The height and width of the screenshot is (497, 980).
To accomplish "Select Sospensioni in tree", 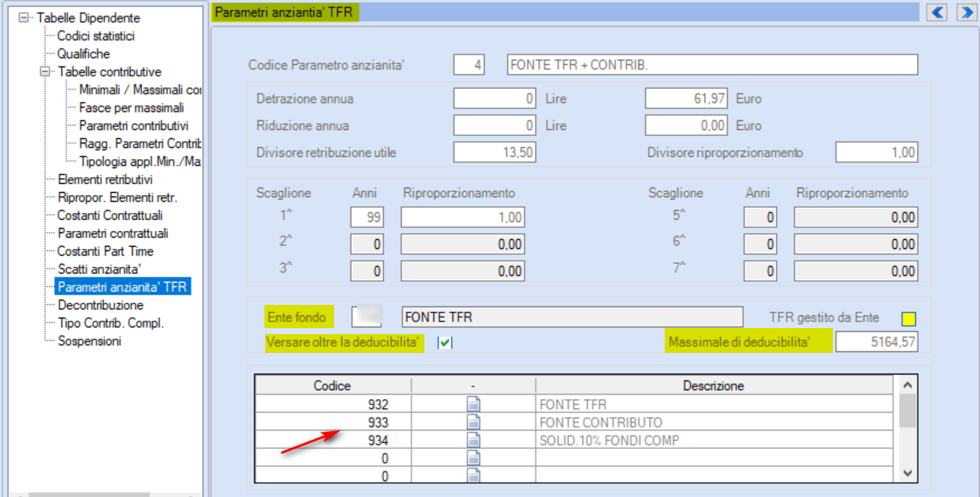I will (x=89, y=341).
